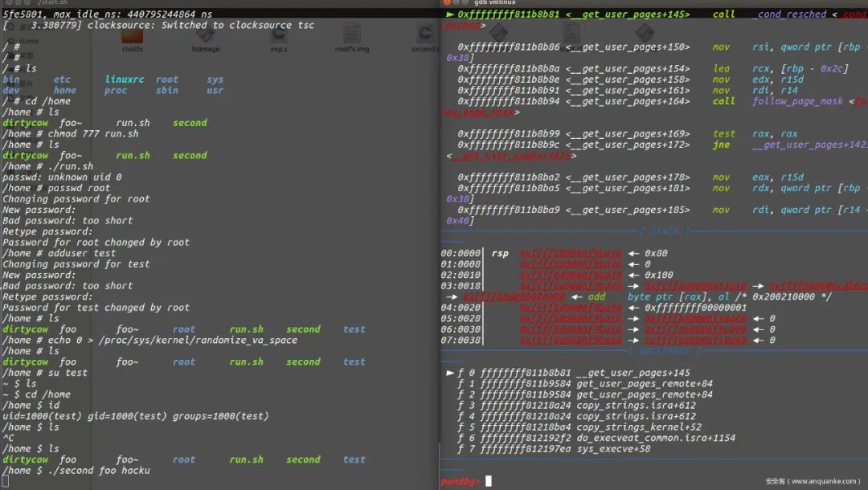Screen dimensions: 868x490
Task: Select the 'chmod 777 run.sh' command line
Action: (x=70, y=134)
